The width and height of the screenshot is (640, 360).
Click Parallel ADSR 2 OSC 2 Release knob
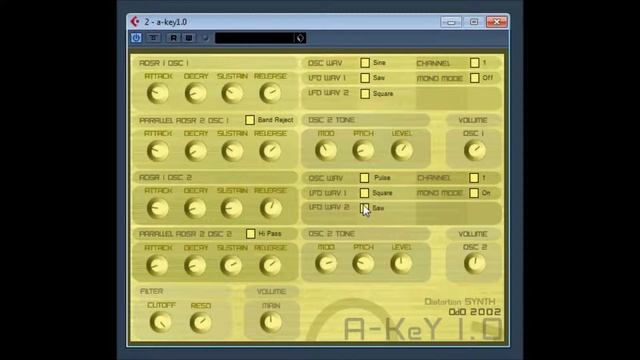coord(270,265)
